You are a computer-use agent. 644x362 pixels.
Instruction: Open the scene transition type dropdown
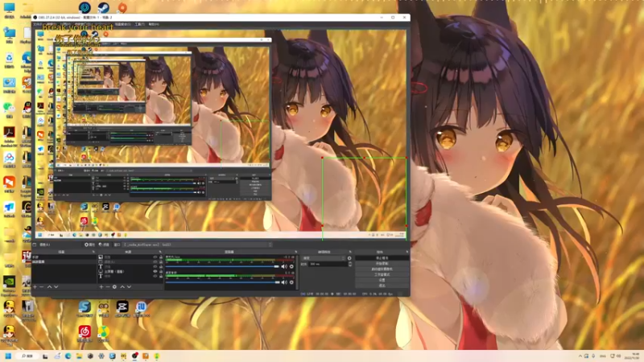(x=324, y=257)
